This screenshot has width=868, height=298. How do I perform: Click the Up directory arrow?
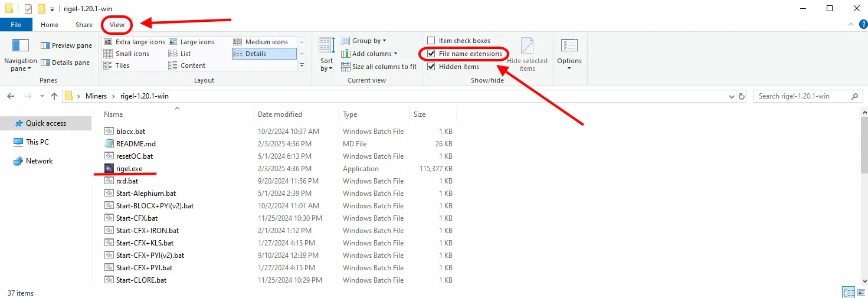pos(54,96)
